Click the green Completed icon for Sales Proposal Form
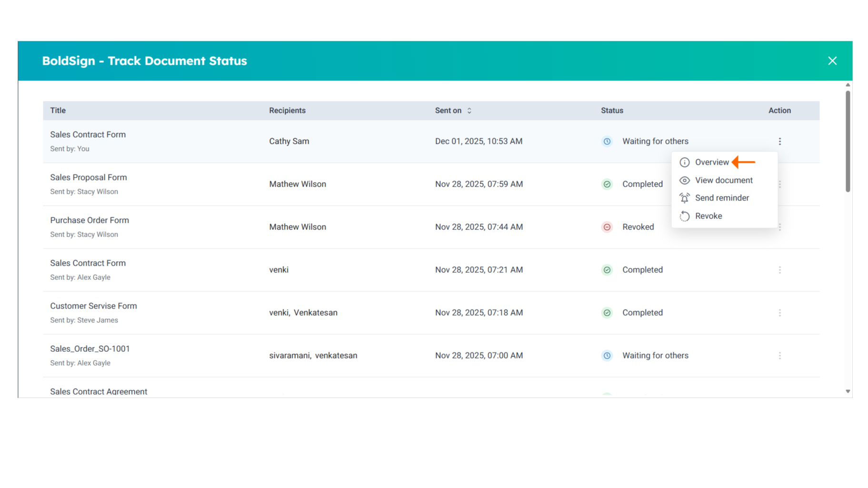 click(x=607, y=184)
